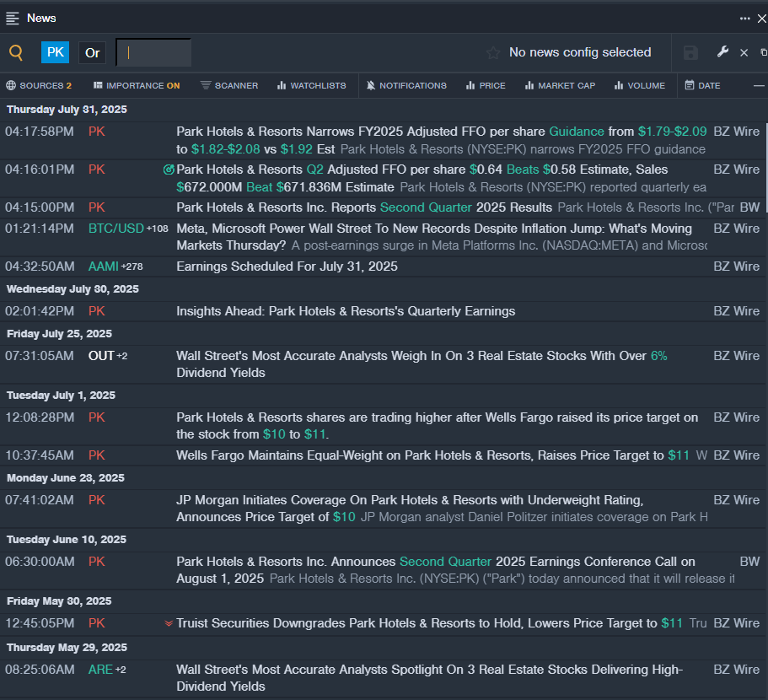Toggle the Or logic operator button

tap(92, 52)
